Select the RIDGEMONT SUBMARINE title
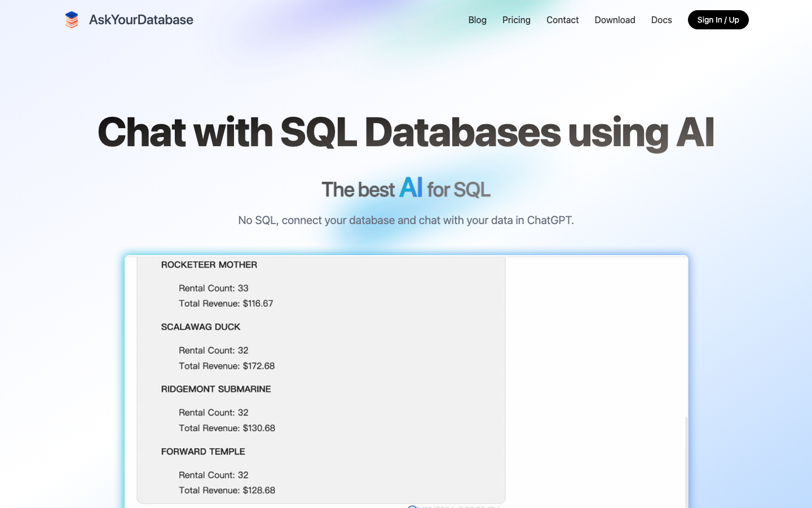This screenshot has height=508, width=812. pyautogui.click(x=216, y=389)
